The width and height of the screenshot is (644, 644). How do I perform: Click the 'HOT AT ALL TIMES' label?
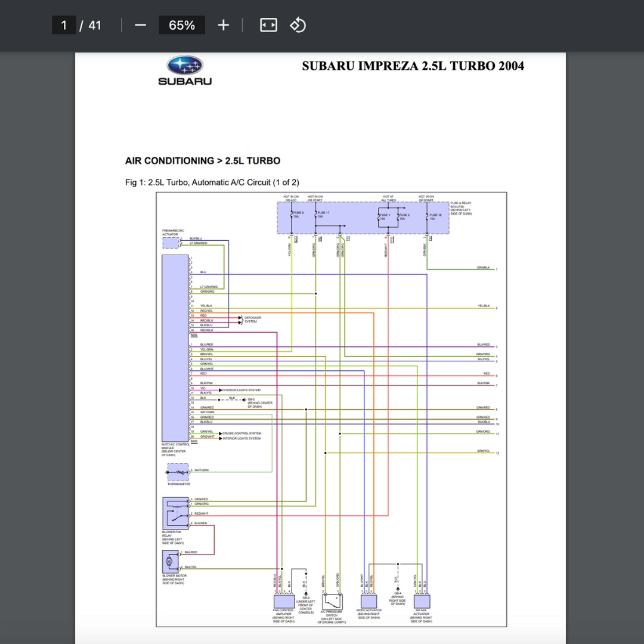[388, 199]
